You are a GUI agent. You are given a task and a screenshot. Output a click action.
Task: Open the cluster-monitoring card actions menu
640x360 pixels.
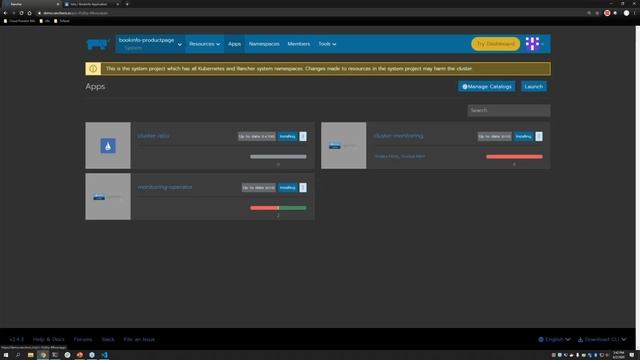(539, 136)
